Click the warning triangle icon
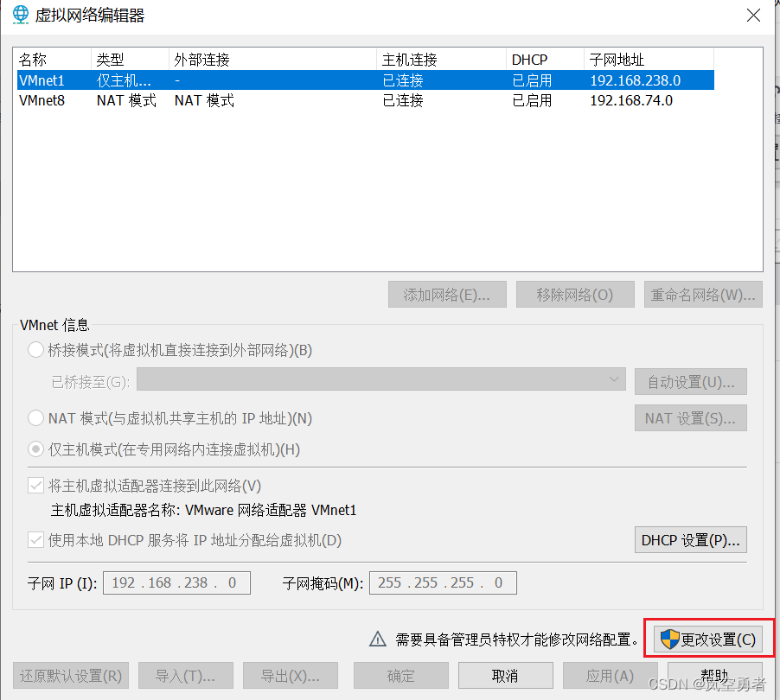780x700 pixels. coord(378,639)
